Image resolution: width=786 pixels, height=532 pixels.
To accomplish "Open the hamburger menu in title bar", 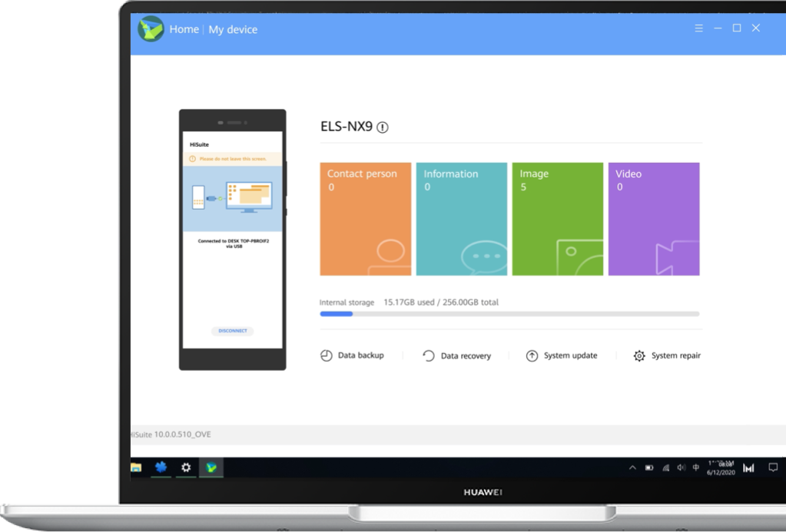I will point(698,28).
